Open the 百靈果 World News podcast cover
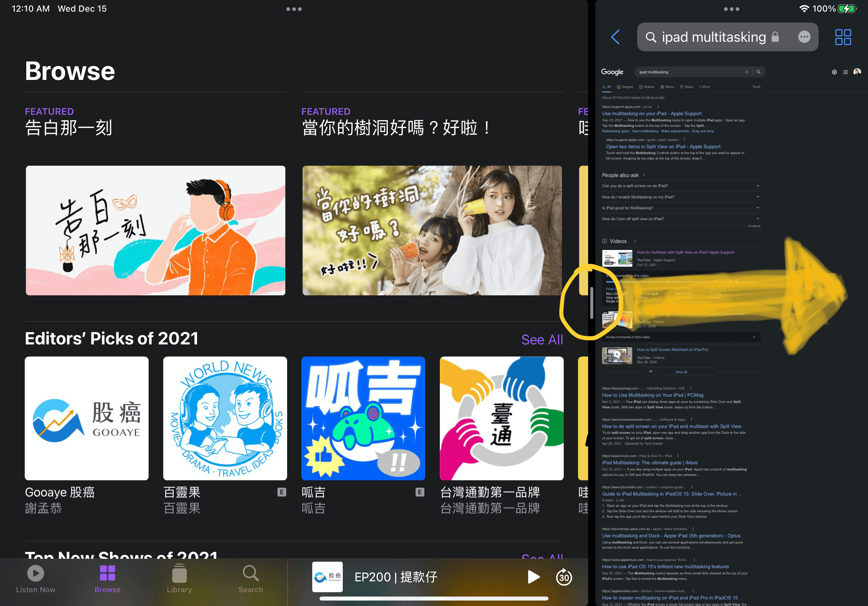868x606 pixels. [225, 418]
